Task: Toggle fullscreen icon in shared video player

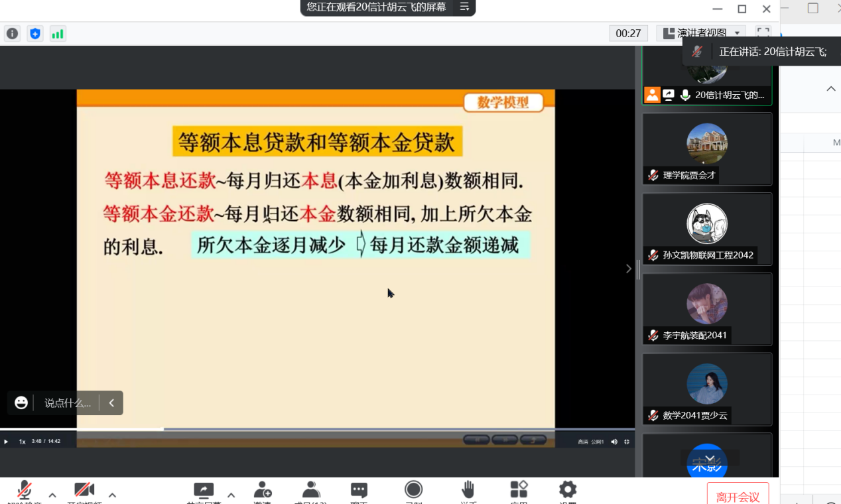Action: [x=627, y=442]
